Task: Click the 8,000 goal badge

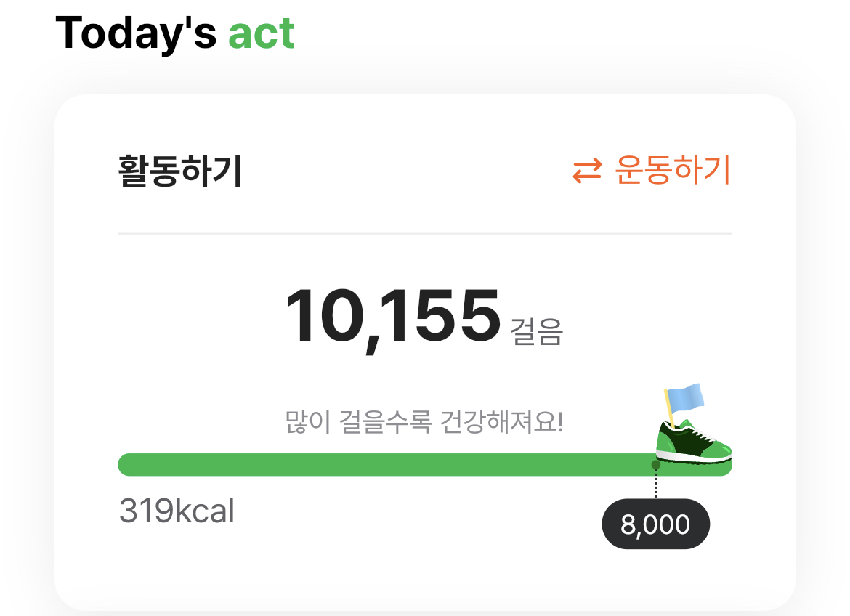Action: pyautogui.click(x=655, y=524)
